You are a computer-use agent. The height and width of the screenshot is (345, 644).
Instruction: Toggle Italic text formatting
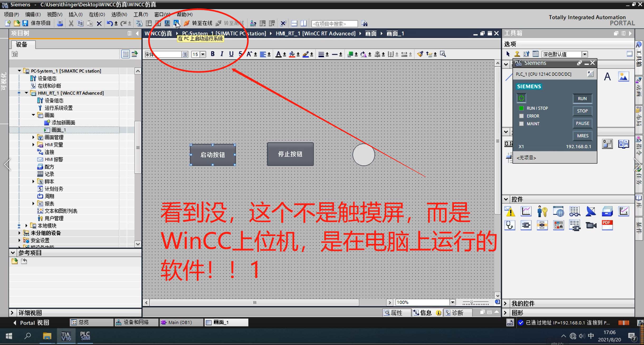pos(222,54)
